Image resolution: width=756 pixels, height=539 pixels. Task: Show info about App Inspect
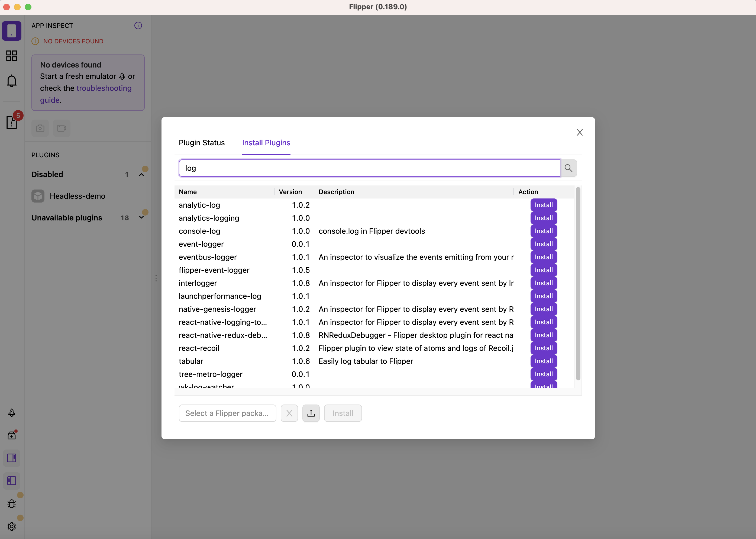(x=138, y=25)
